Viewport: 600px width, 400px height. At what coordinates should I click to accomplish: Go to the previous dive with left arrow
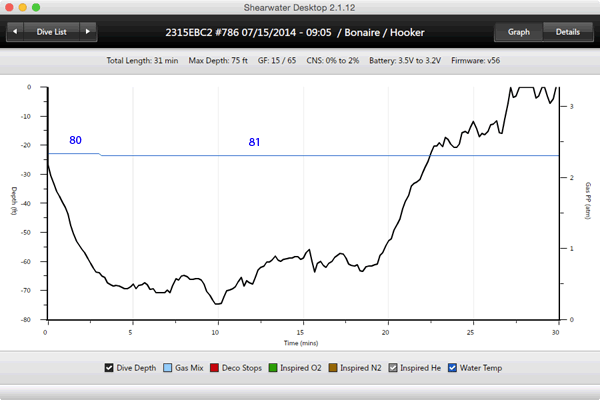point(16,32)
